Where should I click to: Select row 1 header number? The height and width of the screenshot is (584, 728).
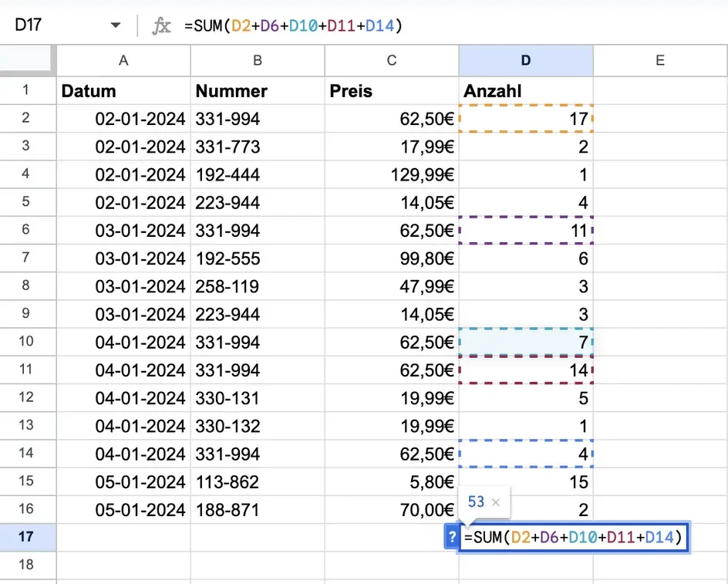(28, 90)
